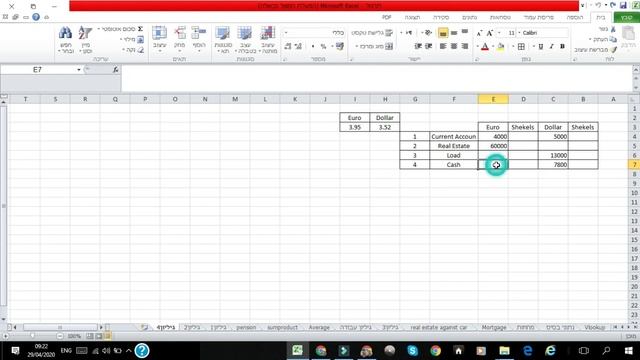The width and height of the screenshot is (640, 360).
Task: Switch to the pension sheet tab
Action: (x=246, y=327)
